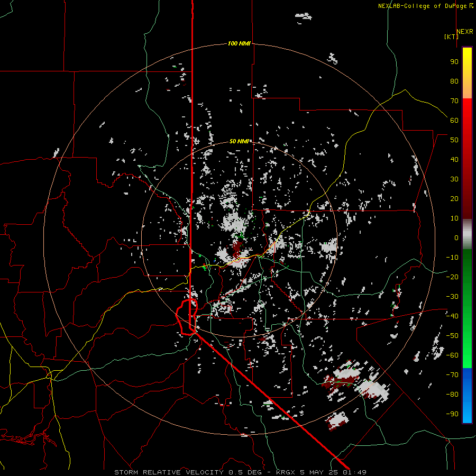Click the NEXR label above the color bar
This screenshot has width=476, height=476.
click(x=465, y=32)
